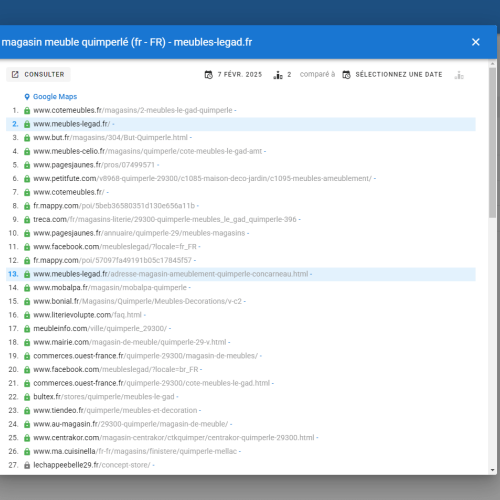This screenshot has width=500, height=500.
Task: Open the 7 FÉVR. 2025 date selector
Action: click(x=240, y=74)
